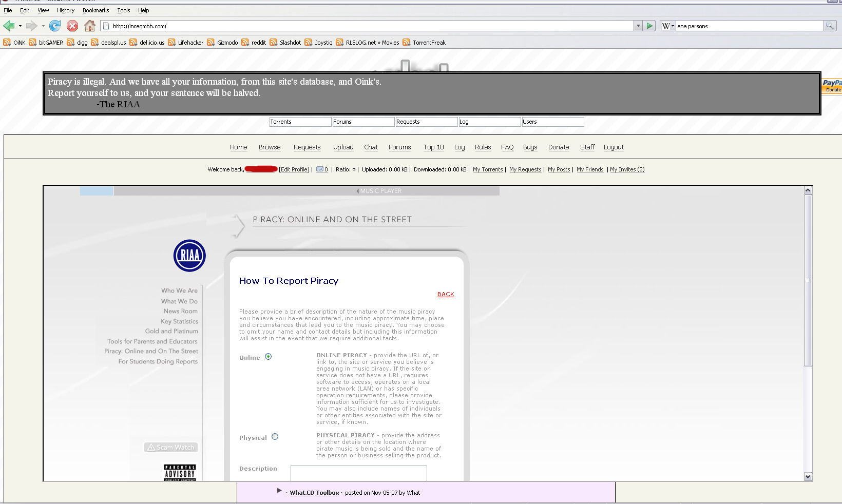The height and width of the screenshot is (504, 842).
Task: Open the Forward button history dropdown arrow
Action: point(43,26)
